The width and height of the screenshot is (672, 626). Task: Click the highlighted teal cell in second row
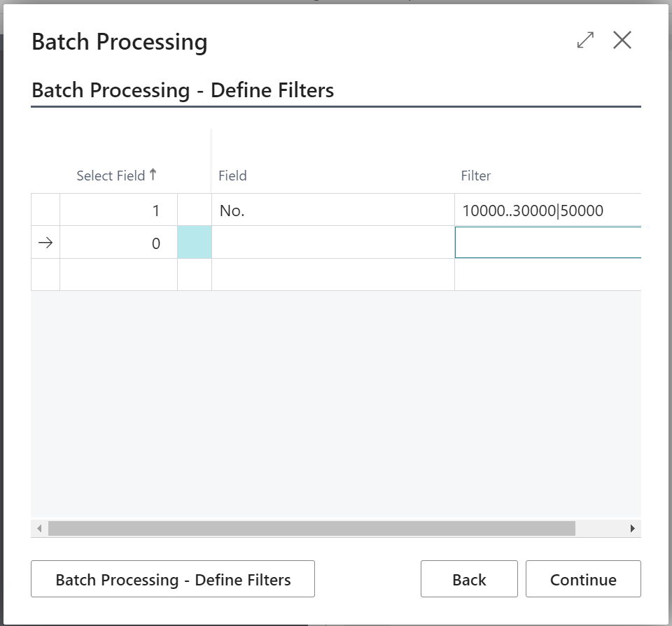point(194,243)
